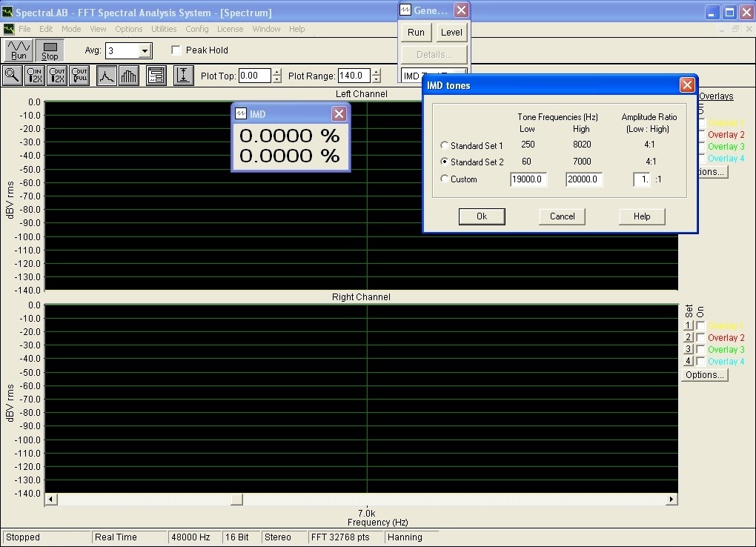
Task: Click the SpectraLAB application icon in title bar
Action: point(7,12)
